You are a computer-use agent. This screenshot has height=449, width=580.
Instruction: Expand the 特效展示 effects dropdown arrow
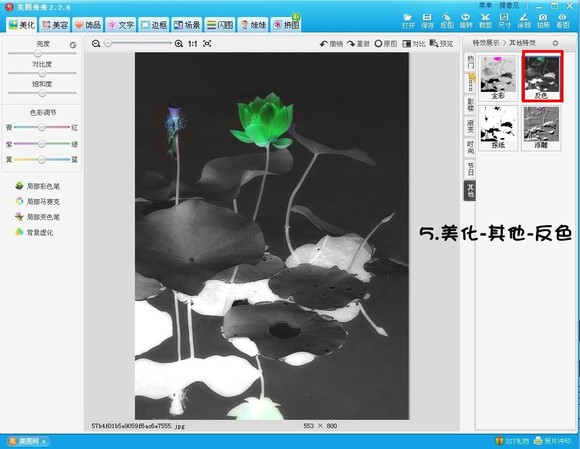[555, 43]
